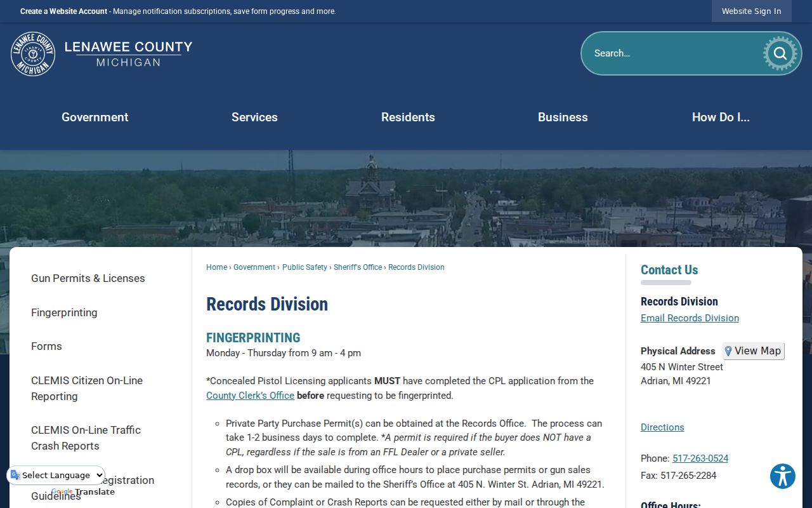Go to Sheriff's Office breadcrumb
This screenshot has height=508, width=812.
[x=358, y=267]
